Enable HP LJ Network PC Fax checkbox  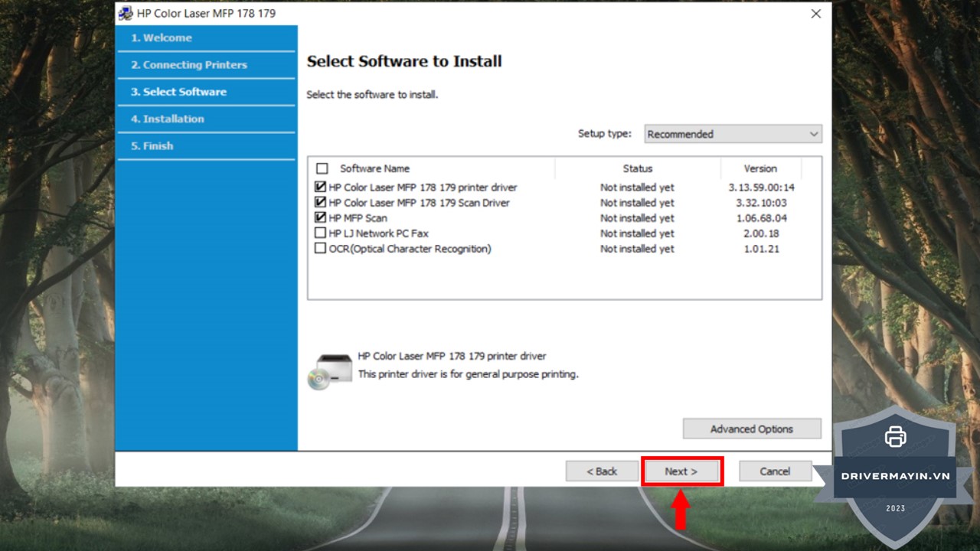(321, 233)
